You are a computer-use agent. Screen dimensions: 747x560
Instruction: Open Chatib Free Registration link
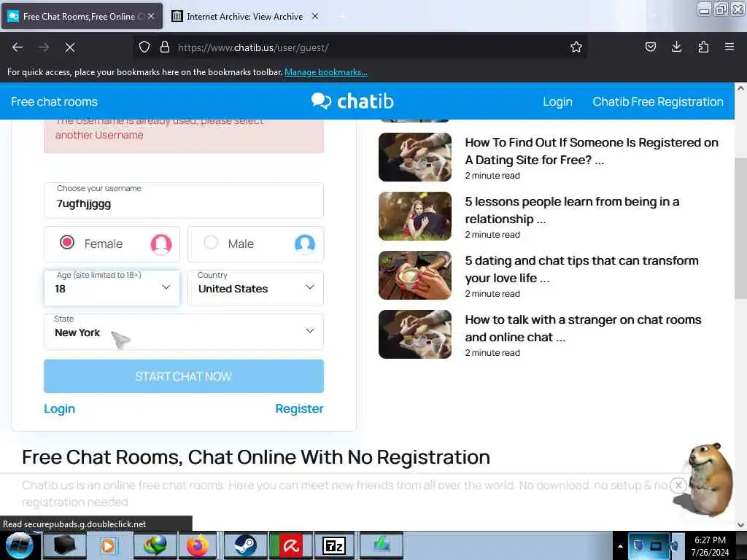(658, 101)
